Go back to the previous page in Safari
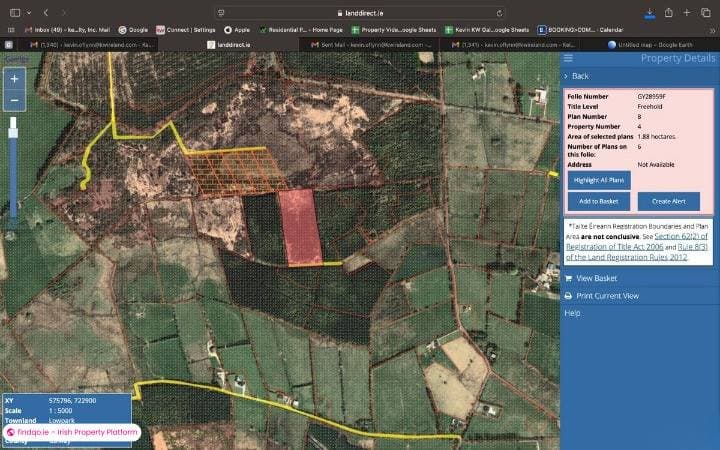The width and height of the screenshot is (720, 450). [46, 13]
